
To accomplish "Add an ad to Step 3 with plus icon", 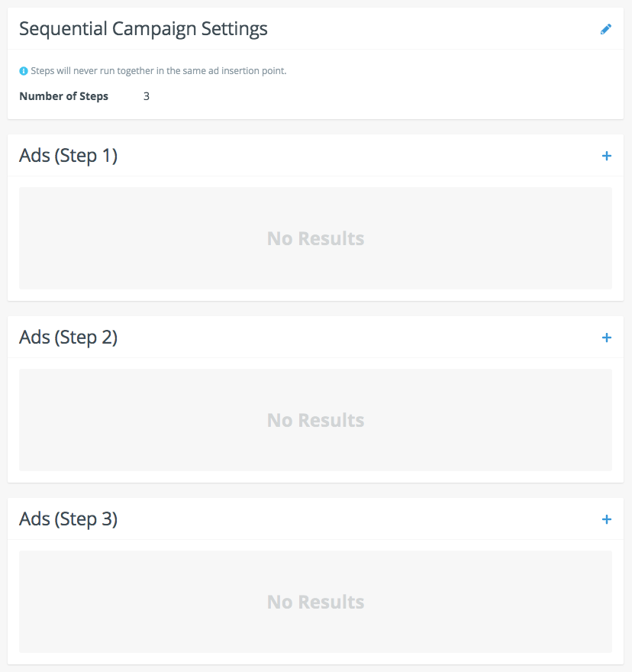I will pyautogui.click(x=607, y=519).
